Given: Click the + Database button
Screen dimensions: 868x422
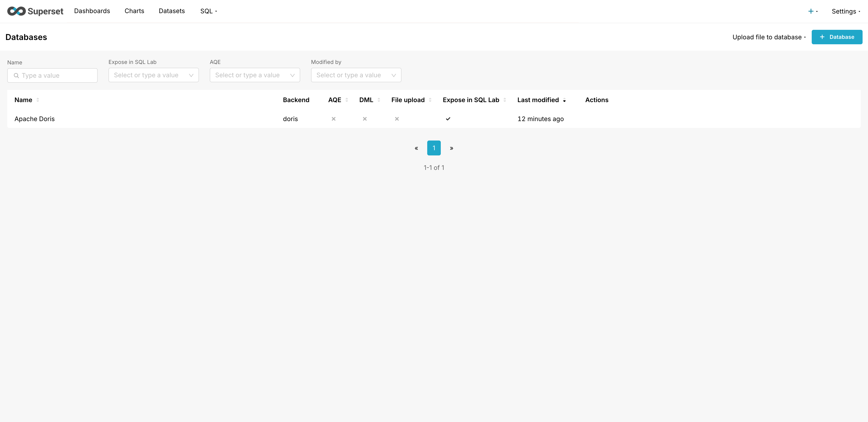Looking at the screenshot, I should tap(837, 37).
